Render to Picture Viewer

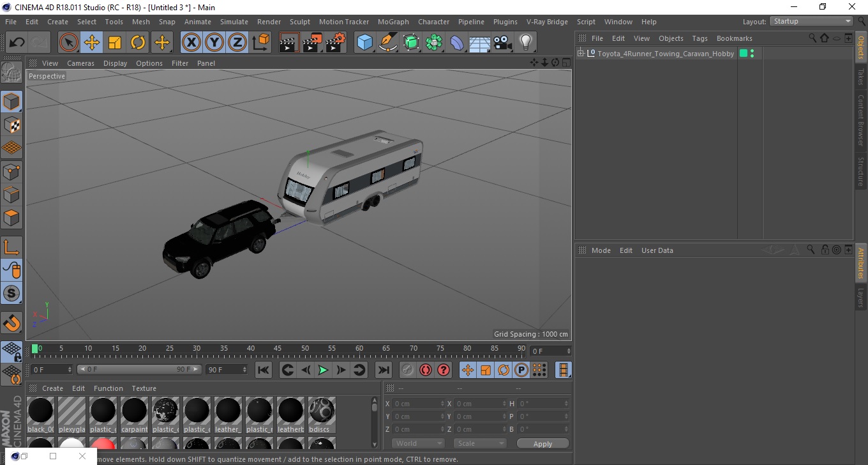pyautogui.click(x=312, y=43)
